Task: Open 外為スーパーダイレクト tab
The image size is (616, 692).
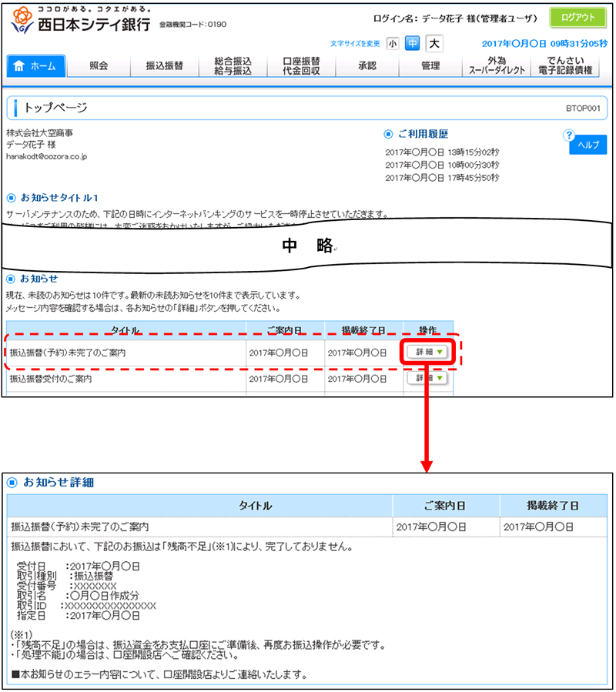Action: coord(497,66)
